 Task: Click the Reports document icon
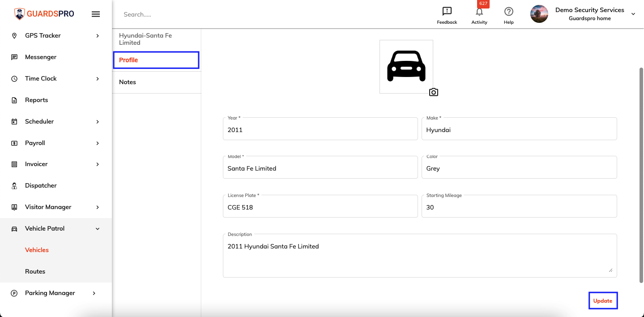14,100
